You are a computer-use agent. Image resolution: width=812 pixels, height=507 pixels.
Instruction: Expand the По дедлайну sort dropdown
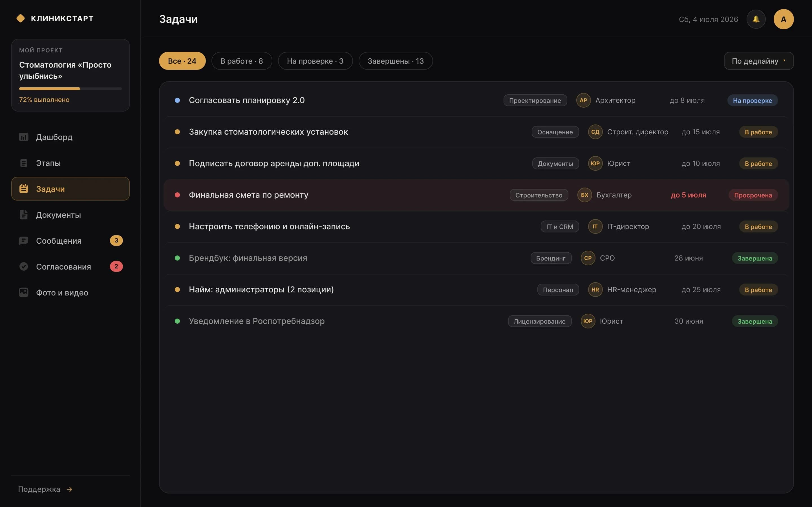click(759, 61)
